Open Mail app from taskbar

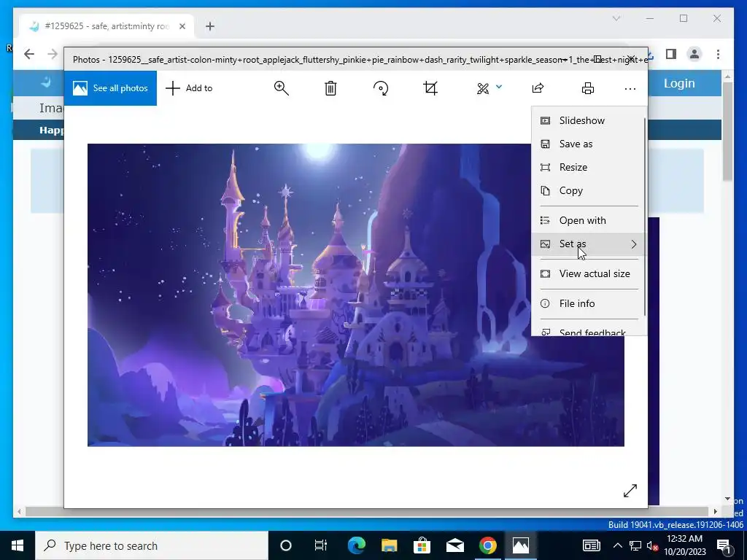(455, 545)
